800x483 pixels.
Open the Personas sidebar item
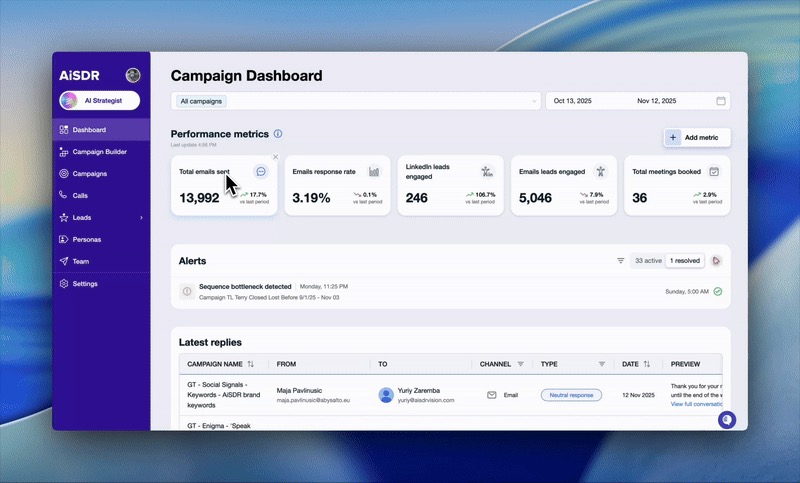click(x=86, y=239)
